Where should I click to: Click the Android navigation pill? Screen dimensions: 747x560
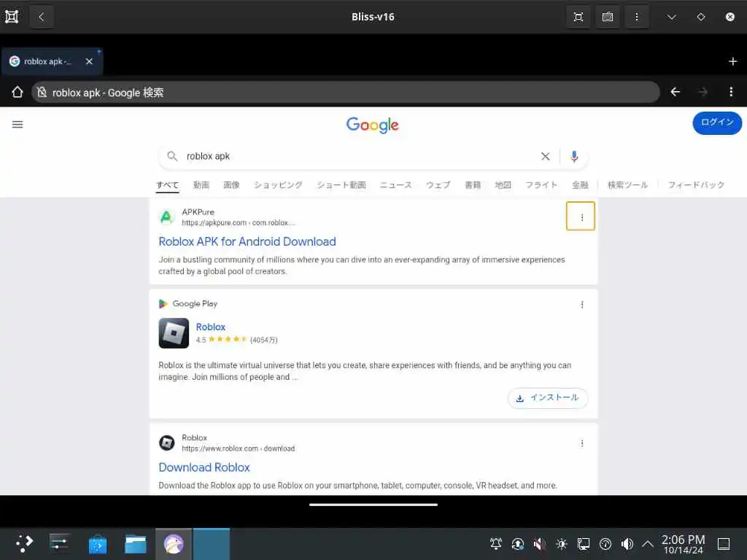[373, 505]
